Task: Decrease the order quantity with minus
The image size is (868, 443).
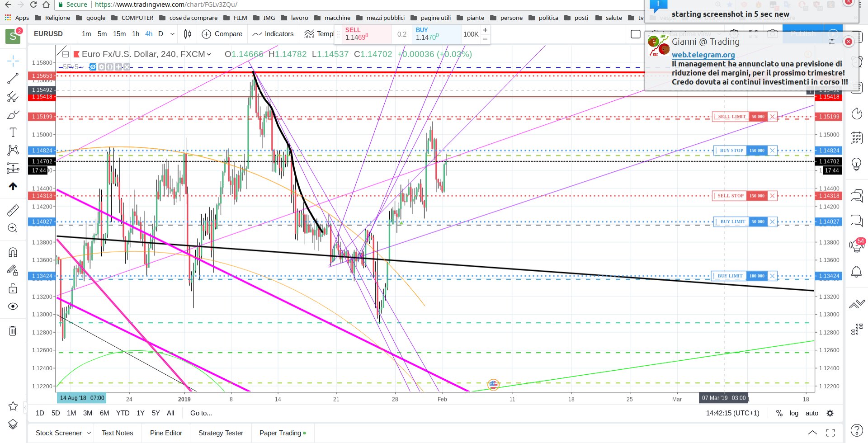Action: coord(485,39)
